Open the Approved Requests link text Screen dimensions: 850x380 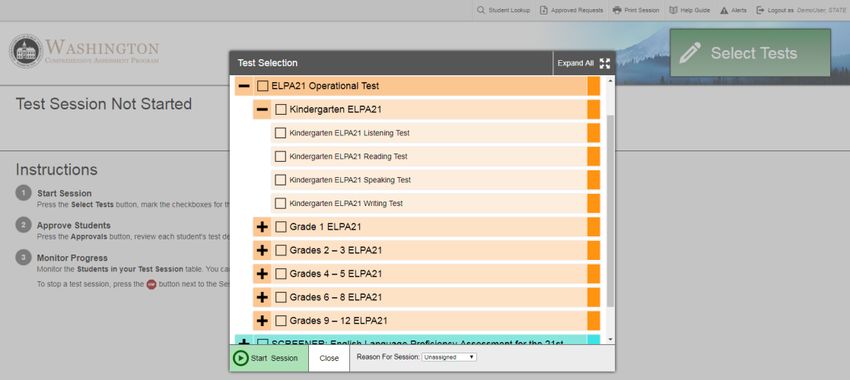(577, 10)
